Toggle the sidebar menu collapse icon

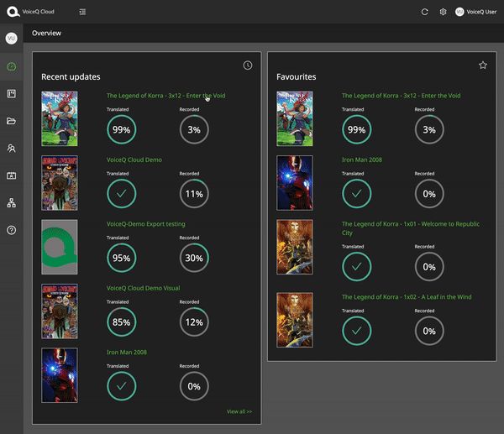tap(82, 12)
